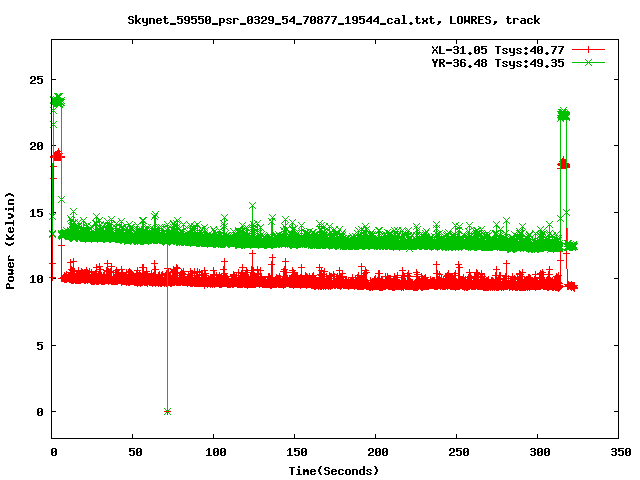Click the green calibration spike cluster at the start
640x480 pixels.
57,100
